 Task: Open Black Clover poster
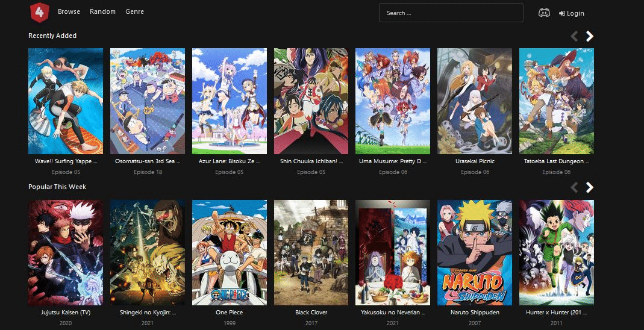tap(311, 252)
